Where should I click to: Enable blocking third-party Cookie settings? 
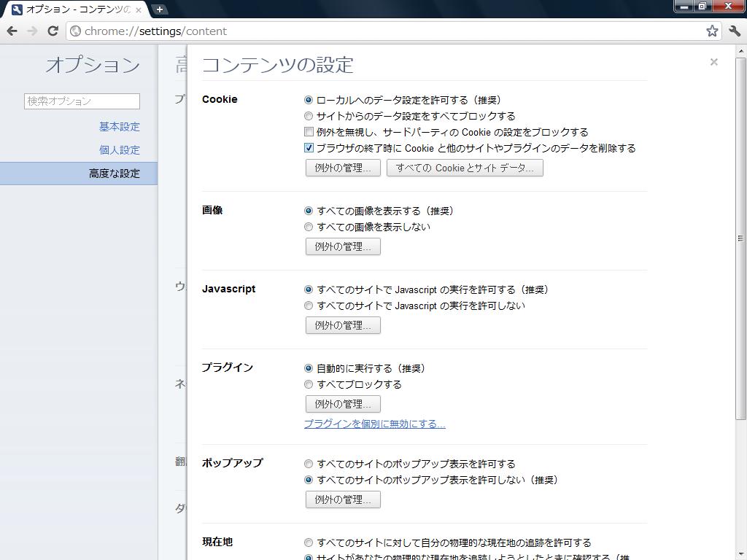tap(309, 132)
